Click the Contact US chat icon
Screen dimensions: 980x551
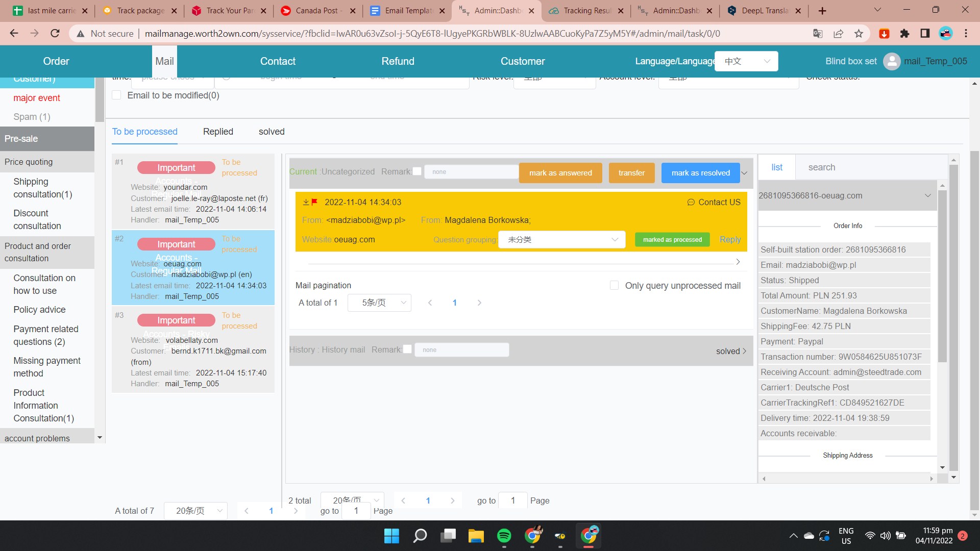691,203
